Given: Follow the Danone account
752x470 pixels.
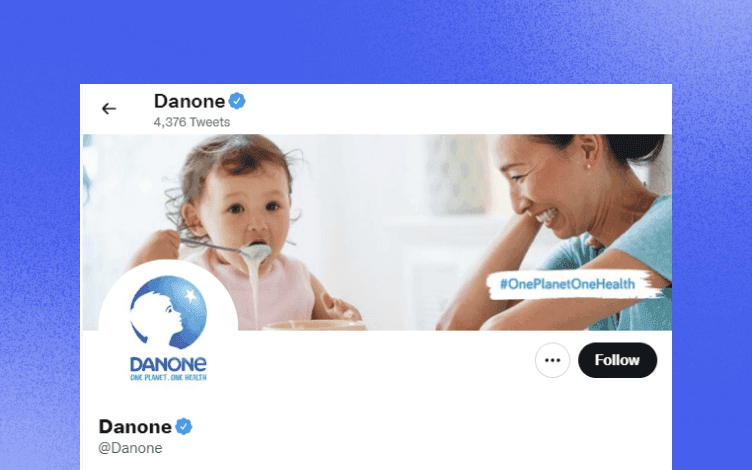Looking at the screenshot, I should (x=617, y=360).
